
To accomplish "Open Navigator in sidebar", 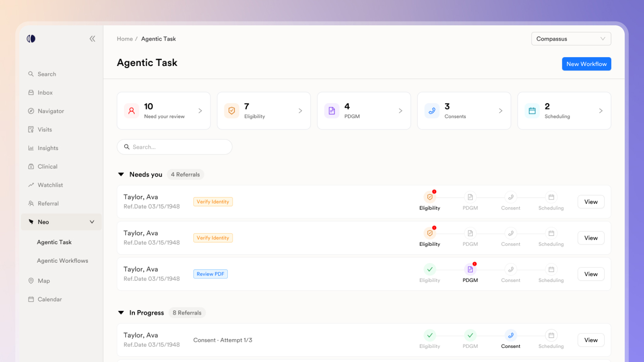I will point(51,111).
